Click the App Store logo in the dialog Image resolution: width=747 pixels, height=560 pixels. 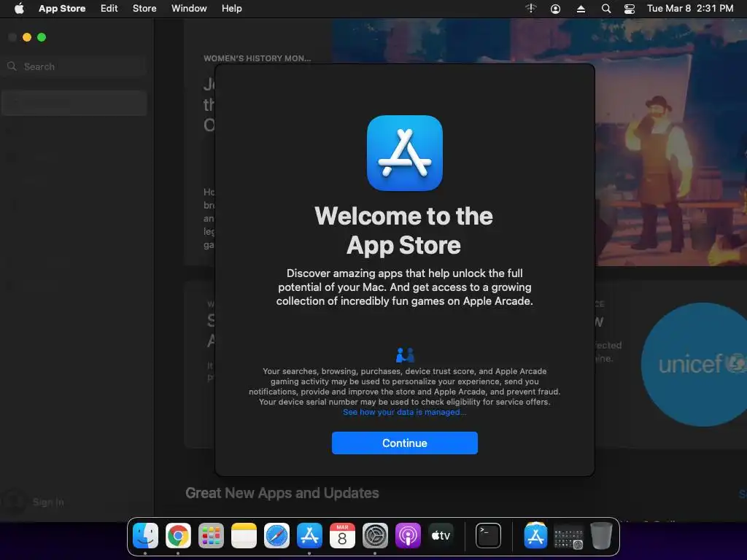tap(404, 153)
